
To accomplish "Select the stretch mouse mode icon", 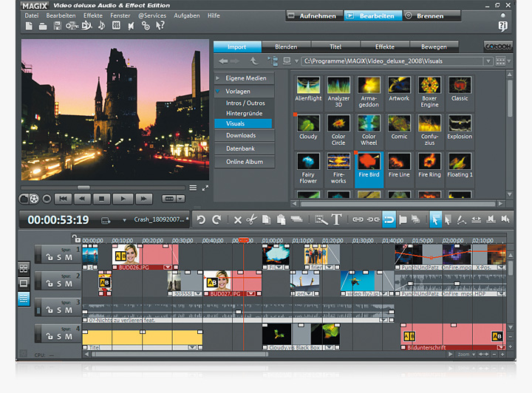I will click(476, 219).
